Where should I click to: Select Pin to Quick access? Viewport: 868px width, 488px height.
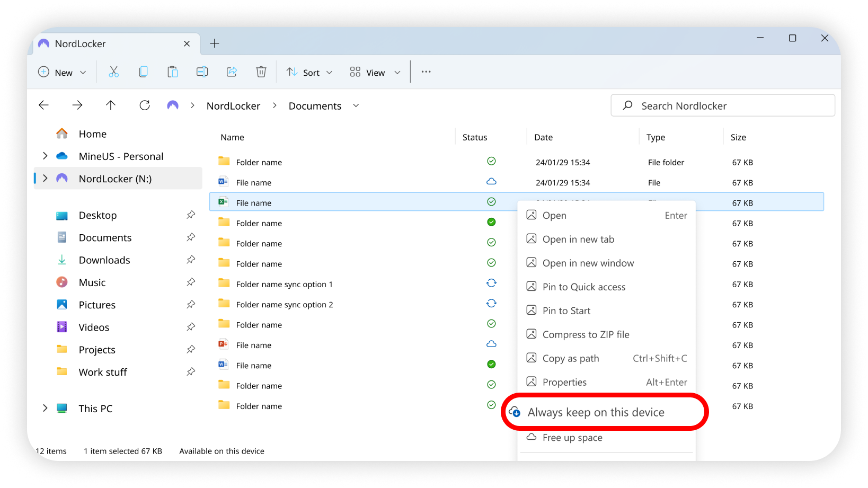[606, 287]
